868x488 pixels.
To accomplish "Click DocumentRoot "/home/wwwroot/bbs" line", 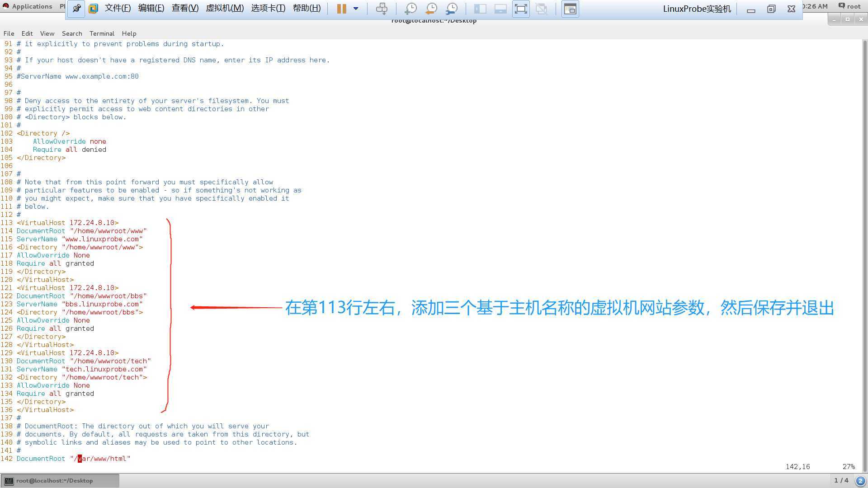I will tap(82, 296).
